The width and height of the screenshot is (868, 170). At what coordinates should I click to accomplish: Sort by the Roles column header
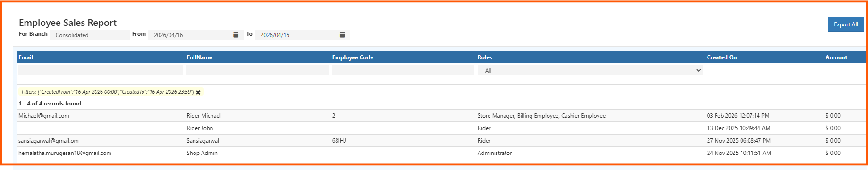tap(485, 57)
